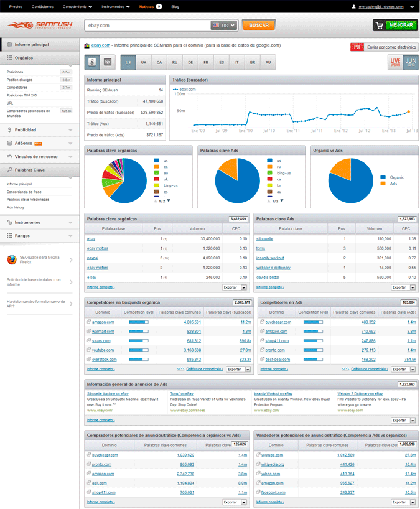Next page arrow in organic keywords pie legend
Image resolution: width=420 pixels, height=509 pixels.
tap(169, 201)
